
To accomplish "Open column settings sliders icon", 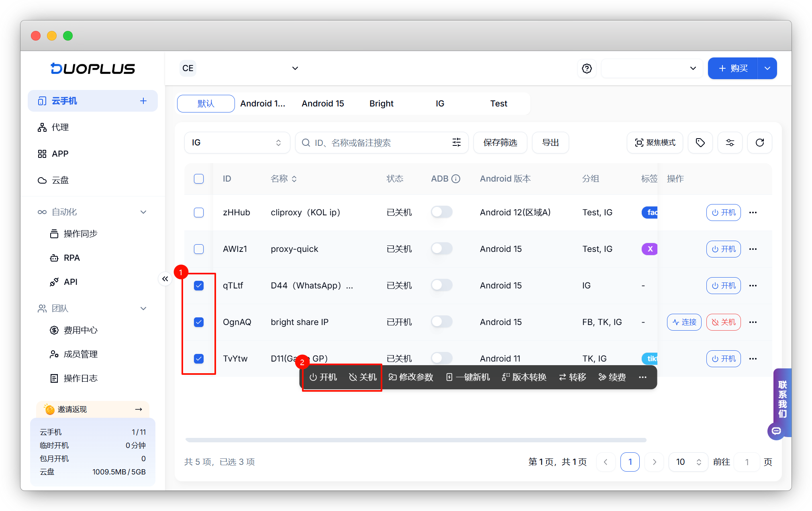I will (x=730, y=143).
